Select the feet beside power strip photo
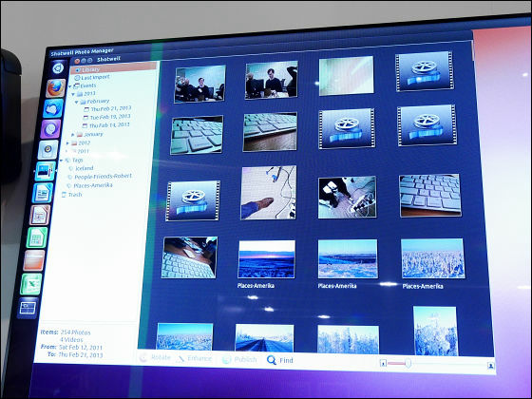The height and width of the screenshot is (399, 532). [x=347, y=198]
